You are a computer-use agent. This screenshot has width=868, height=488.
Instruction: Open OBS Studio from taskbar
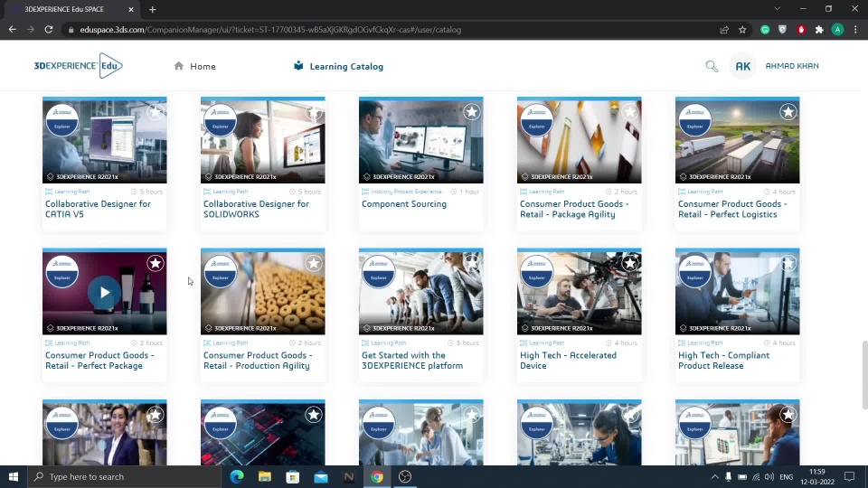405,476
